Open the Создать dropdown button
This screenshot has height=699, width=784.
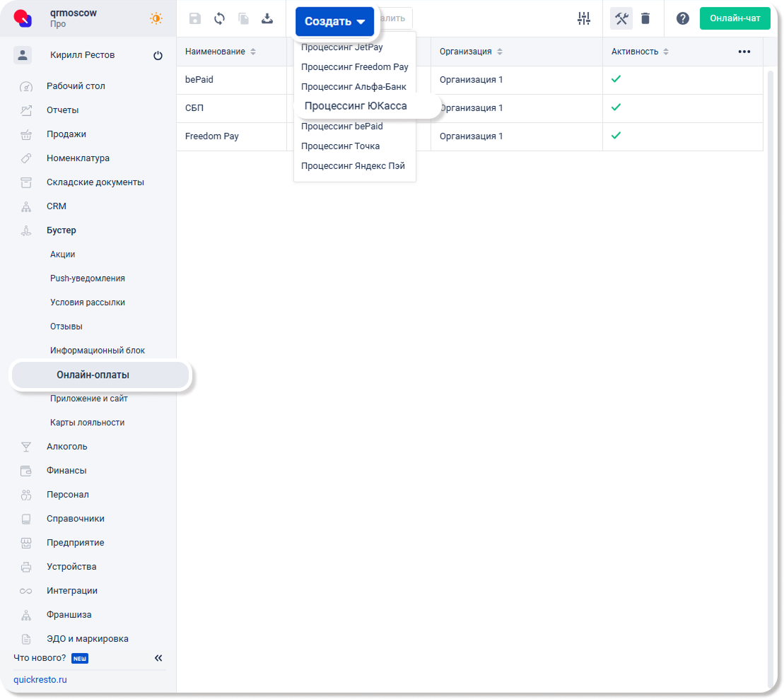pyautogui.click(x=334, y=22)
